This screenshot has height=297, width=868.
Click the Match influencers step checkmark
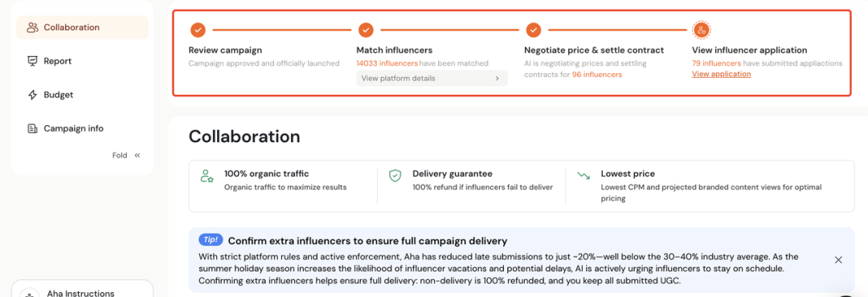click(x=366, y=30)
